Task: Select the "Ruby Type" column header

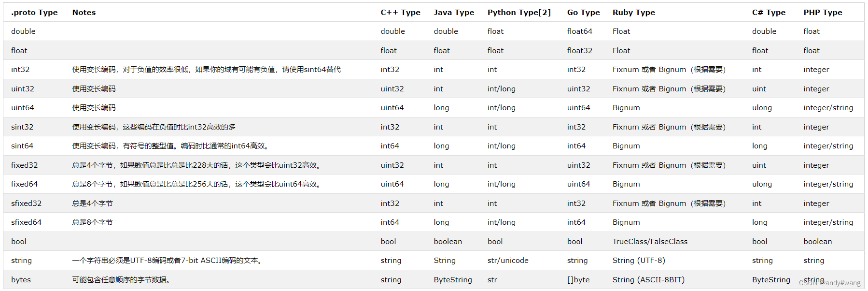Action: pyautogui.click(x=633, y=13)
